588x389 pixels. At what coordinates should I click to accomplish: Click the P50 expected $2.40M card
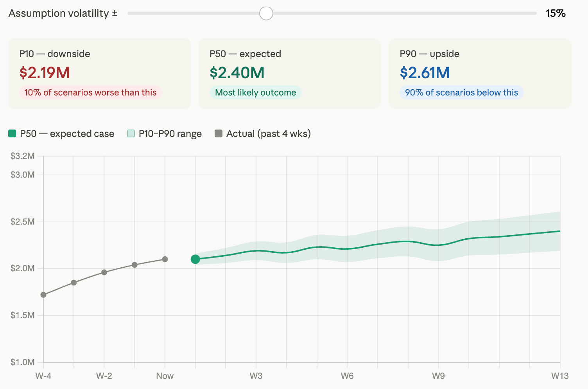pos(289,73)
